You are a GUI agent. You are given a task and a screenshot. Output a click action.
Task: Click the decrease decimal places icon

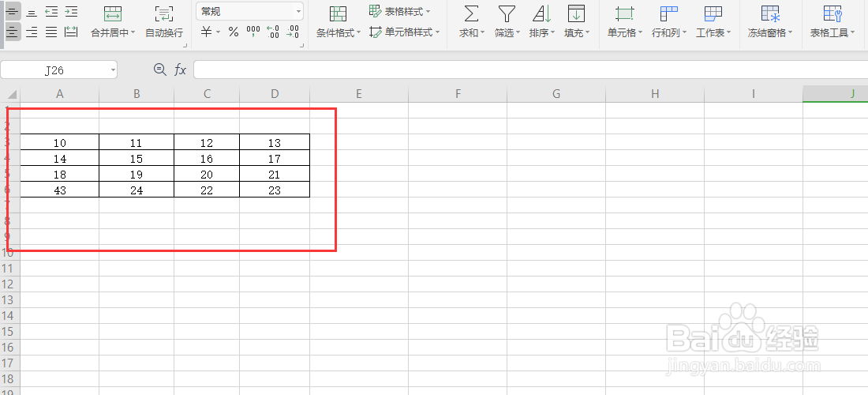click(292, 32)
